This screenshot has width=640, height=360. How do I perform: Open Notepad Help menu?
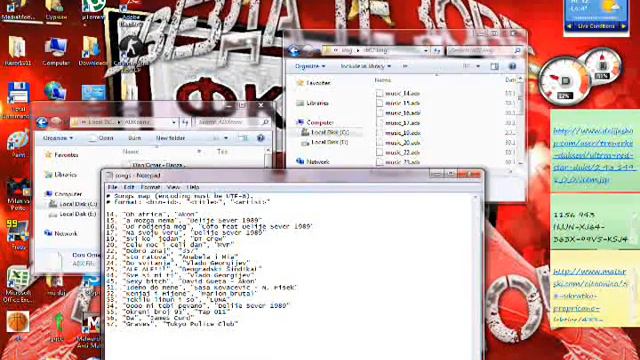[x=193, y=187]
